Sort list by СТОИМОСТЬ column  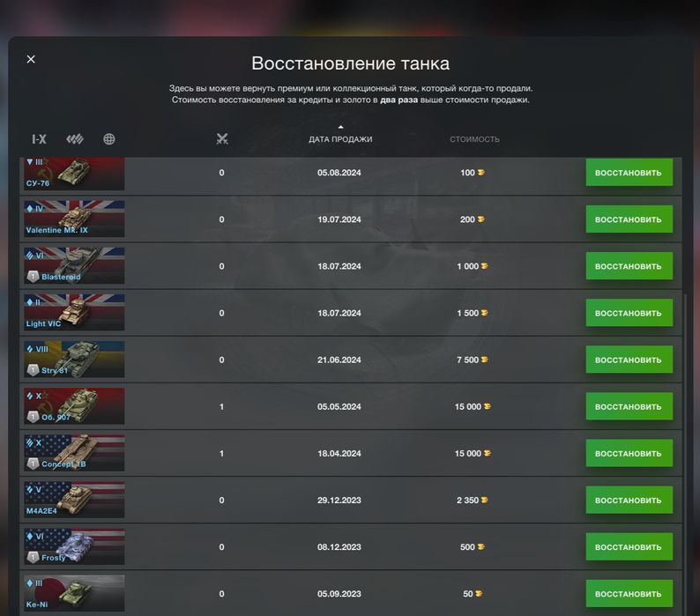tap(474, 139)
